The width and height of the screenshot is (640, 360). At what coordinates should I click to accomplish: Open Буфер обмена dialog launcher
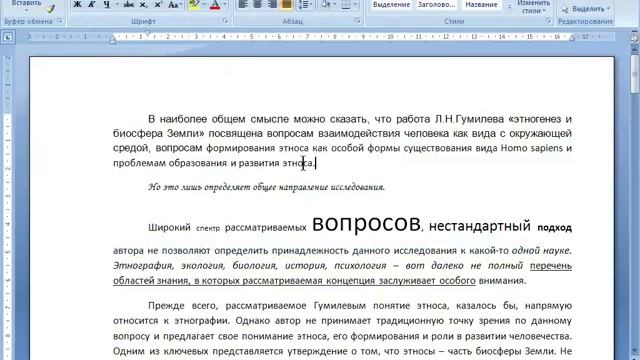coord(60,21)
